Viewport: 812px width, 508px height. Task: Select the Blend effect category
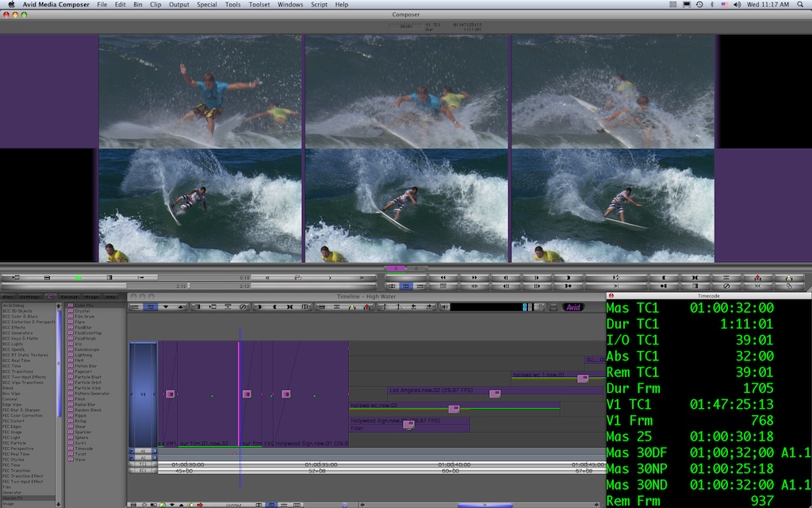click(8, 387)
